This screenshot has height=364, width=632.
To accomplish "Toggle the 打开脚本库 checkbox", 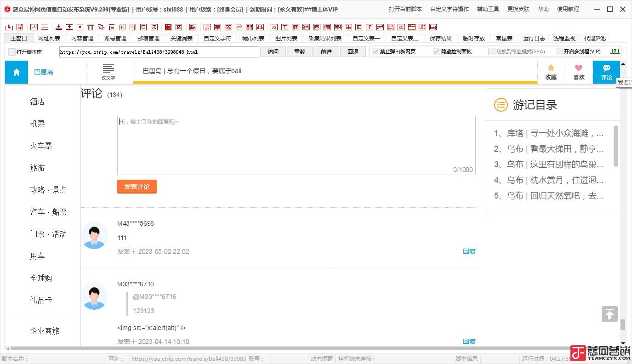I will (12, 52).
